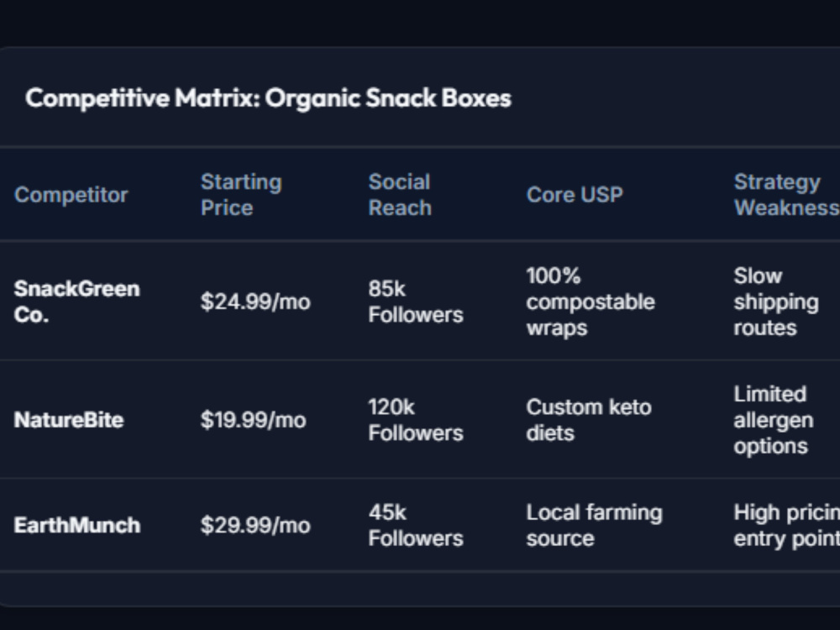Click the Strategy Weakness column header
Viewport: 840px width, 630px height.
tap(786, 195)
